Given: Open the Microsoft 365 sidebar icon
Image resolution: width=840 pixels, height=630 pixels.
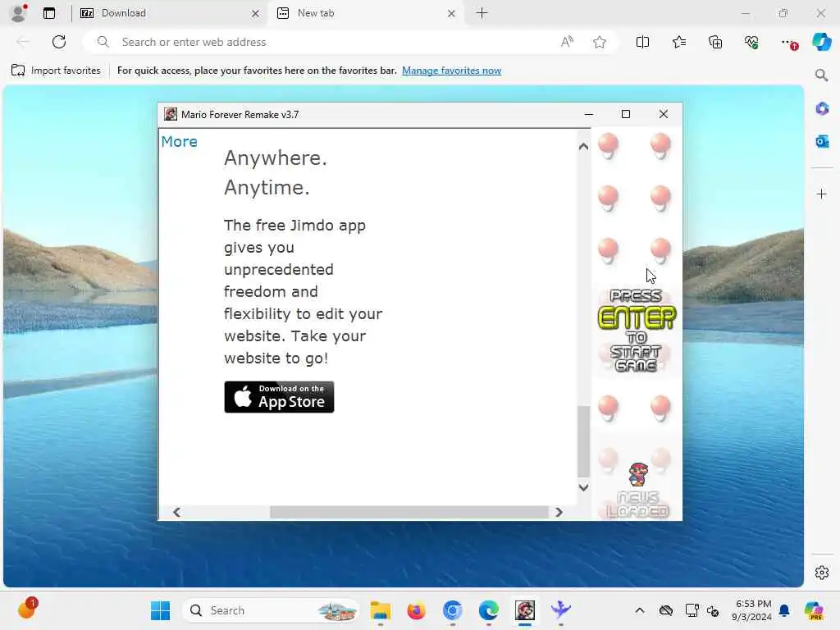Looking at the screenshot, I should tap(822, 109).
